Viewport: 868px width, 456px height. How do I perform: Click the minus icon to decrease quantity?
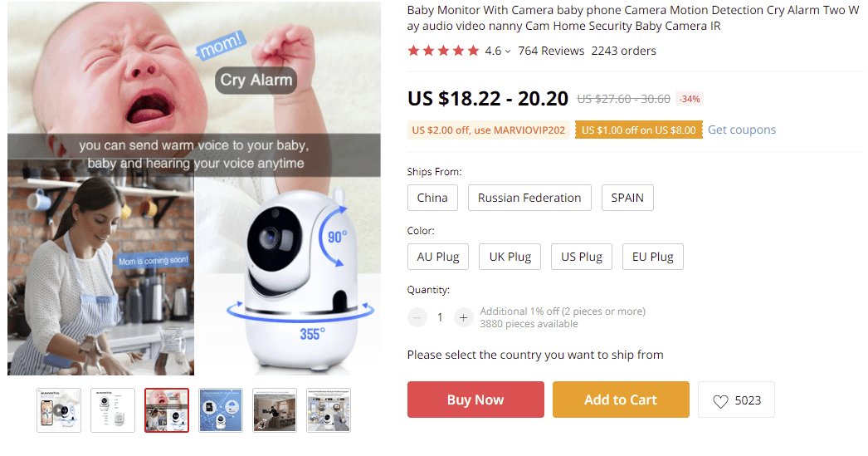(x=417, y=317)
